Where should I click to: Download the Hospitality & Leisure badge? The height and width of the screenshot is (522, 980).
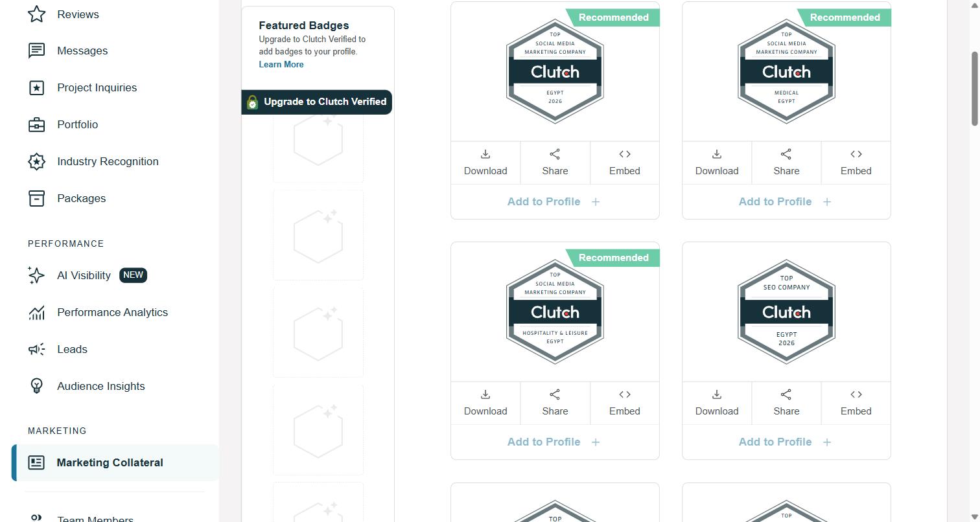[x=485, y=403]
